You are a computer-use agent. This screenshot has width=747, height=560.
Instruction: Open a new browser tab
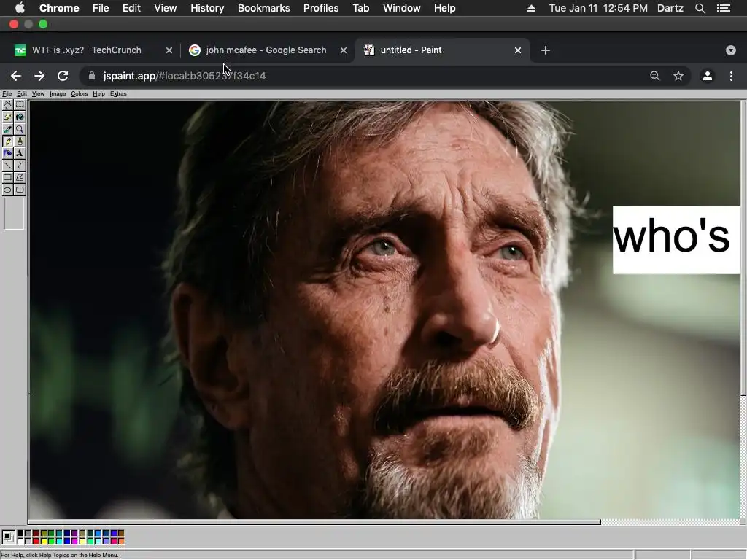point(546,50)
